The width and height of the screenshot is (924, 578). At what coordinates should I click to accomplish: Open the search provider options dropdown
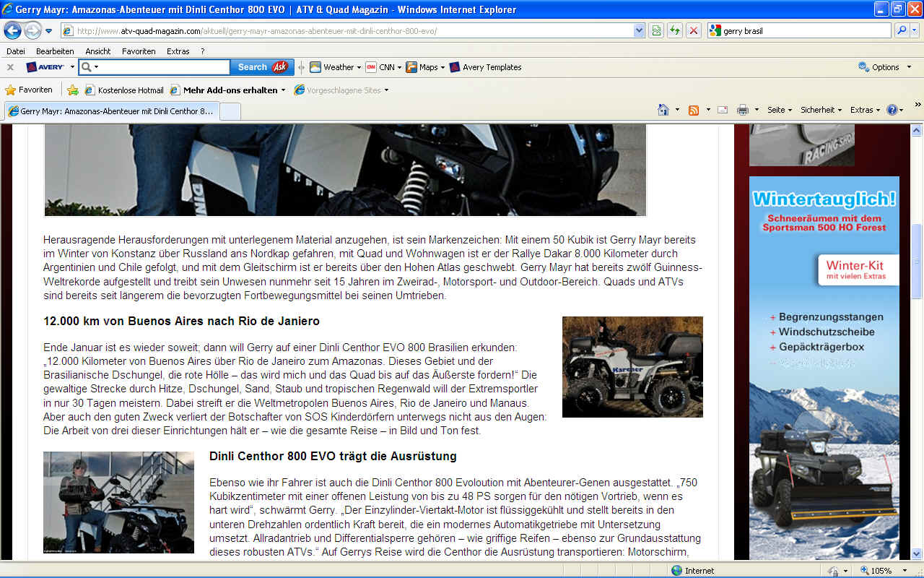pyautogui.click(x=915, y=31)
